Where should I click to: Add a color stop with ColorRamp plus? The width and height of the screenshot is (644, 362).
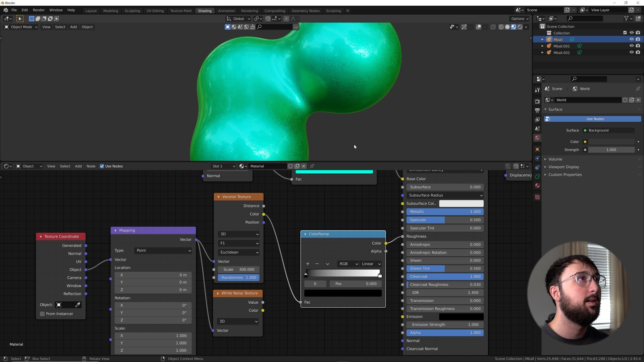308,264
